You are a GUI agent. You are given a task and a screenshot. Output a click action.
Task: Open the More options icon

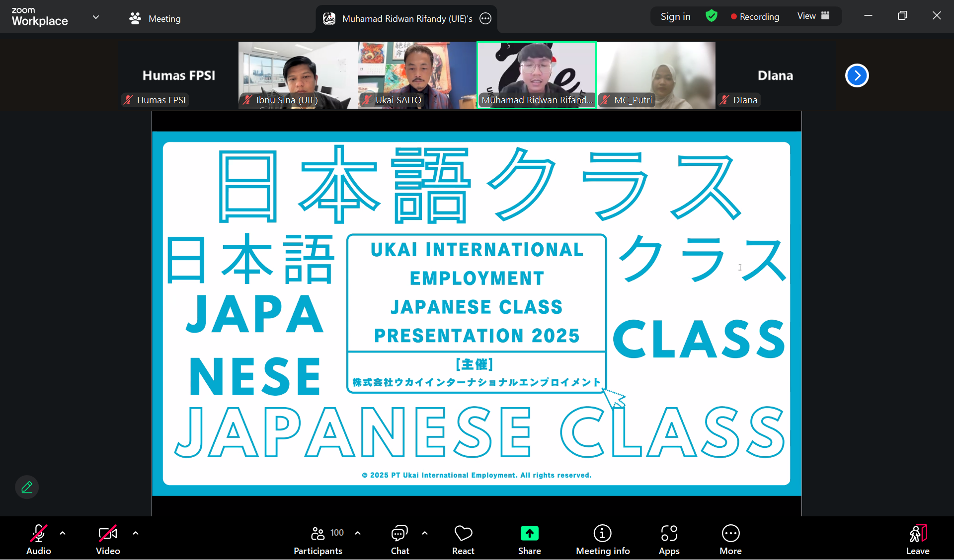coord(730,534)
